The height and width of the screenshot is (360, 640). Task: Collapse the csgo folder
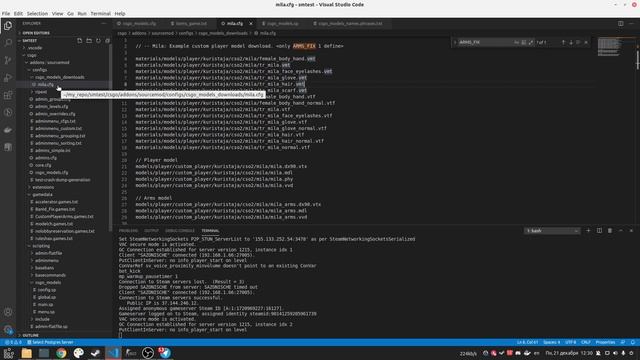pyautogui.click(x=32, y=55)
